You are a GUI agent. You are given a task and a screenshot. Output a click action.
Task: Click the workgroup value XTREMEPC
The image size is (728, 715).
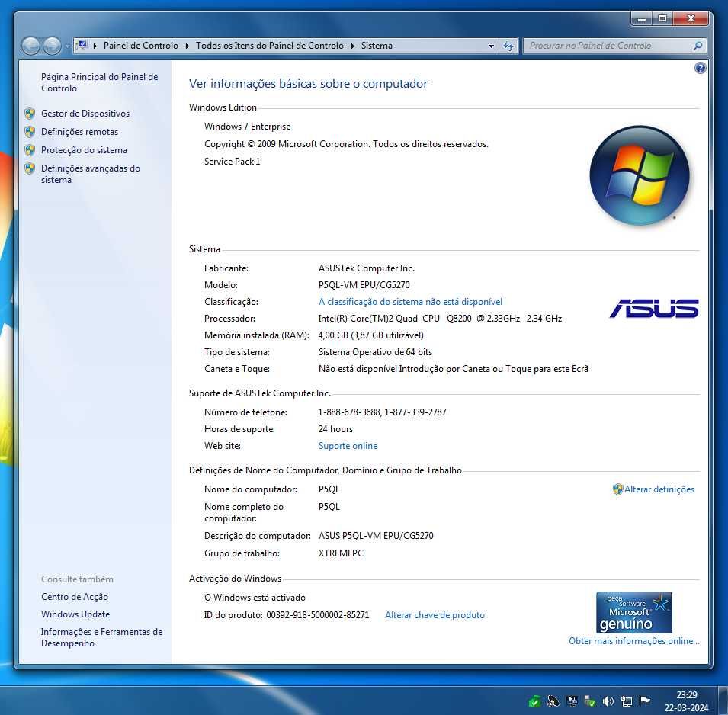341,553
